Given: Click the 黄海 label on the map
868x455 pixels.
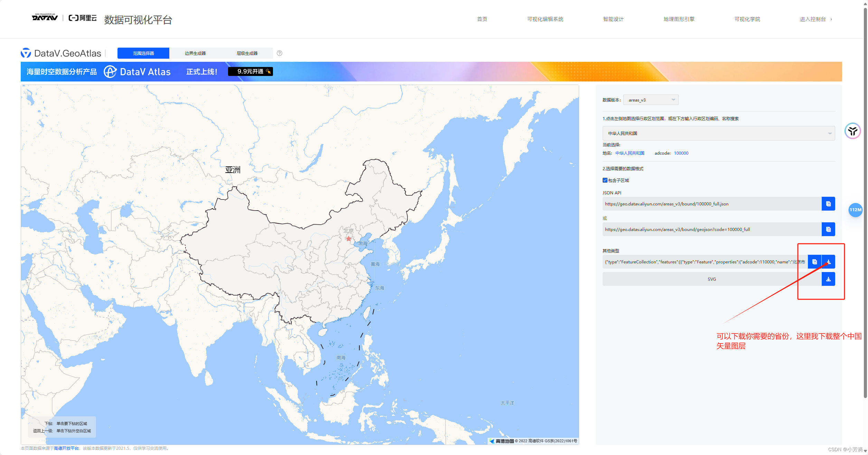Looking at the screenshot, I should 375,264.
